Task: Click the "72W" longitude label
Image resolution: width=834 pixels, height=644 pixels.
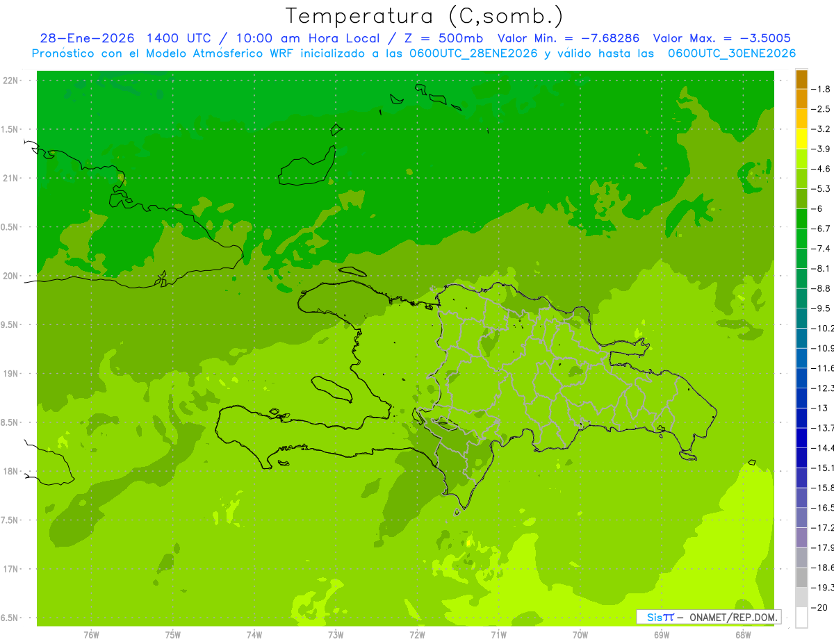Action: click(x=417, y=635)
